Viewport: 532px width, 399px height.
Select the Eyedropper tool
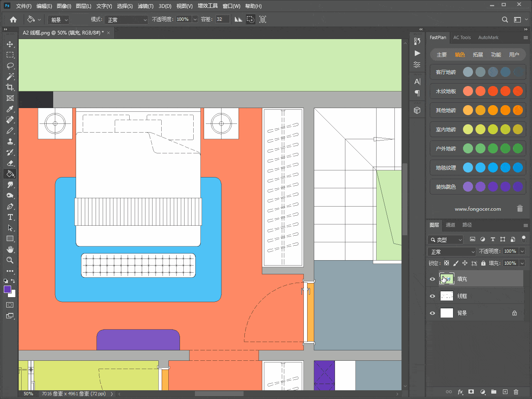(x=10, y=109)
